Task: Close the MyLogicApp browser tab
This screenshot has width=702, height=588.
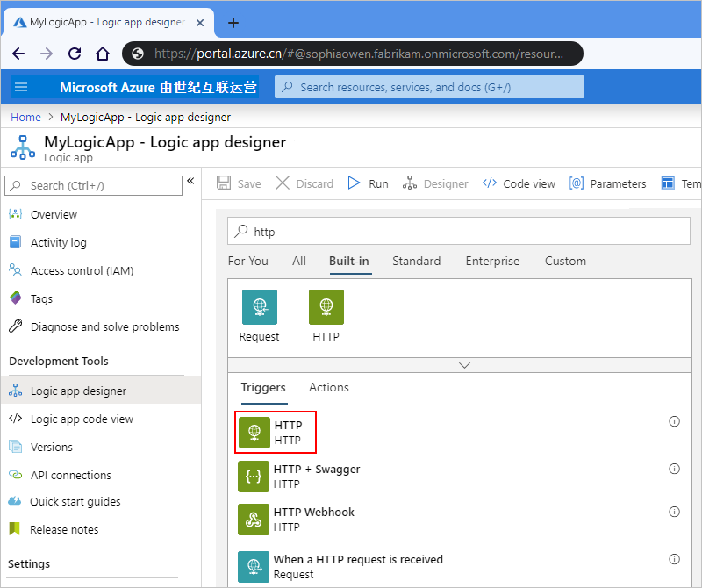Action: tap(200, 23)
